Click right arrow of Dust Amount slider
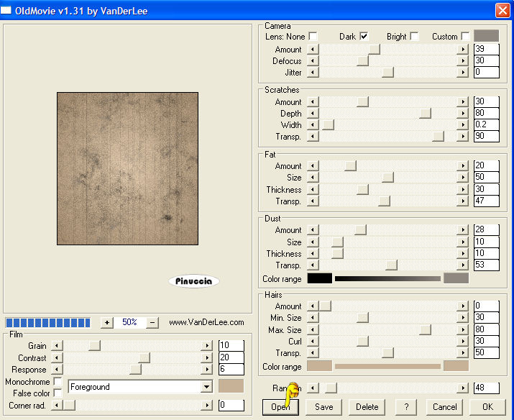Screen dimensions: 514x420 click(x=463, y=230)
